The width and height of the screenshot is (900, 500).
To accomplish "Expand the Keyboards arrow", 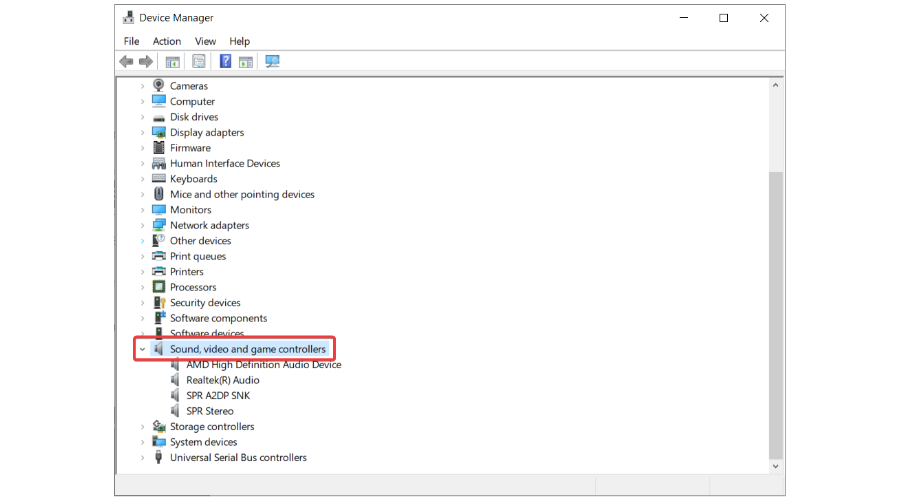I will point(142,179).
